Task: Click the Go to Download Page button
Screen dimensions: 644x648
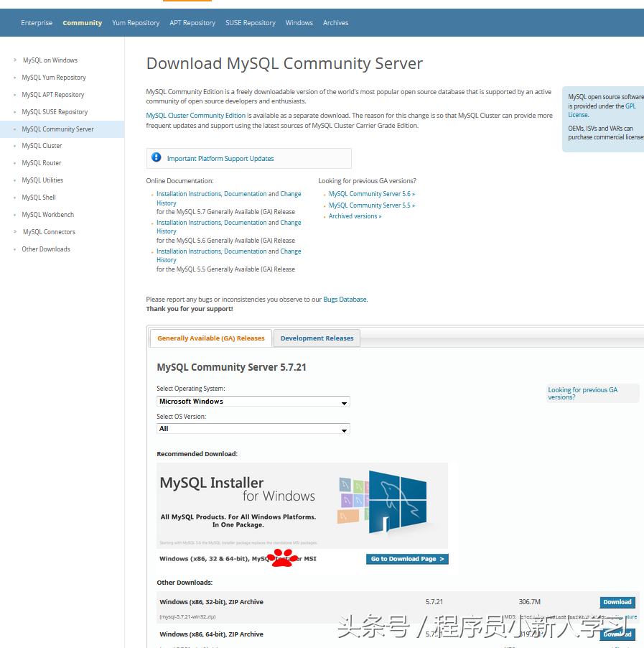Action: (x=407, y=558)
